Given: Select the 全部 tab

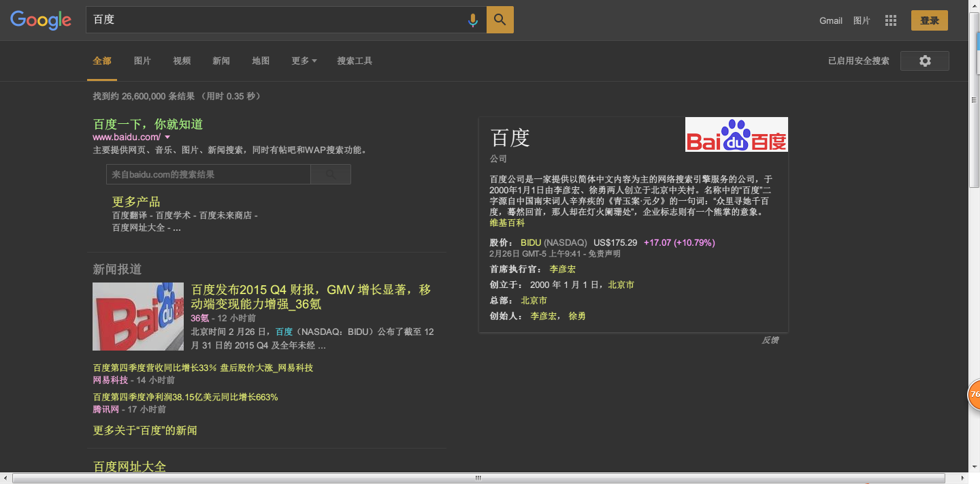Looking at the screenshot, I should pos(102,61).
